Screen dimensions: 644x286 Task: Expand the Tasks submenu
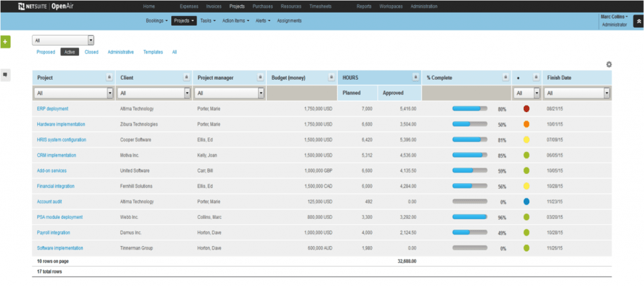[208, 21]
